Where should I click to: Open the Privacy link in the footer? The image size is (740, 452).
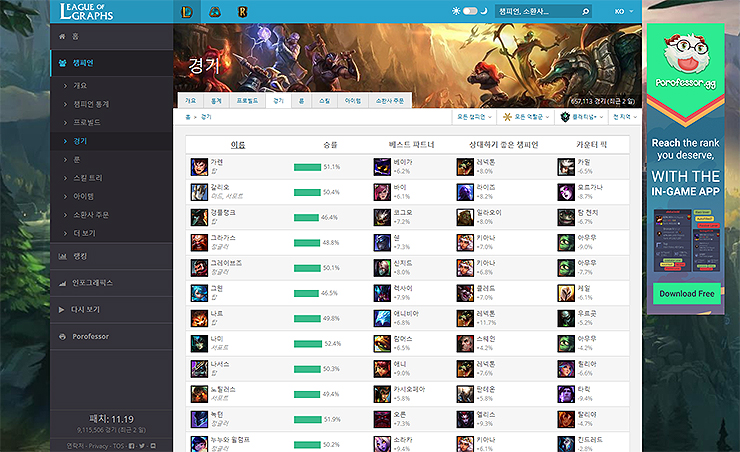[98, 446]
